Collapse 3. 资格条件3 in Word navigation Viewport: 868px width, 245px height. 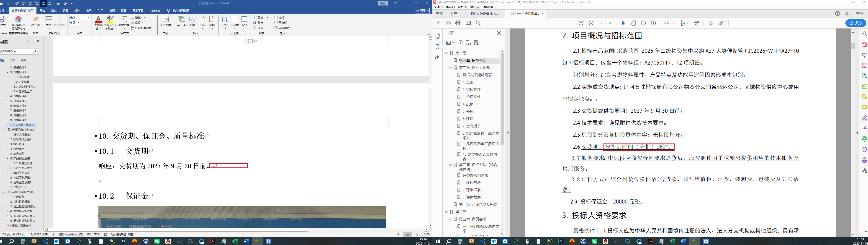click(x=8, y=72)
